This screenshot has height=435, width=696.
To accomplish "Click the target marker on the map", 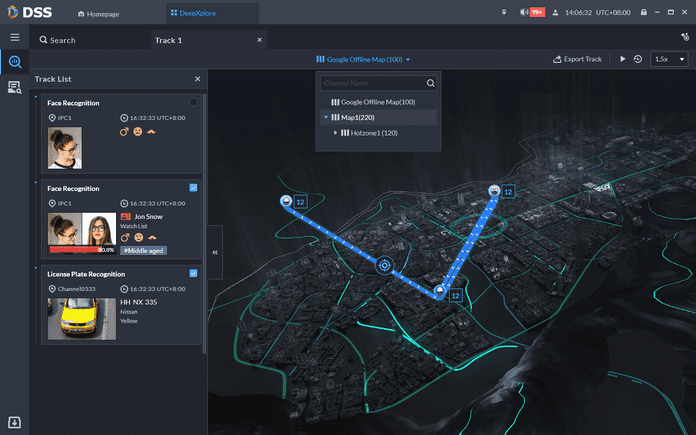I will click(383, 265).
